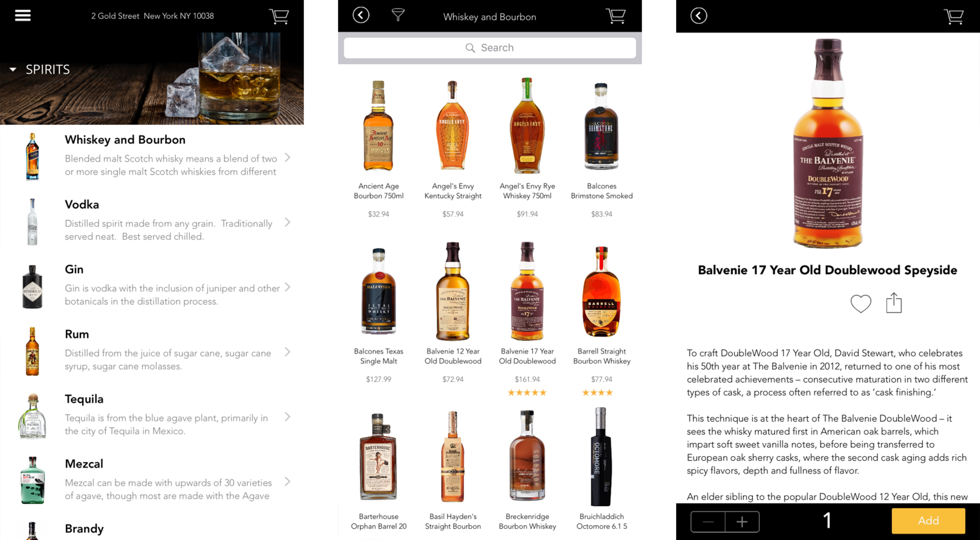Decrease quantity with the minus button
Viewport: 980px width, 540px height.
tap(708, 521)
